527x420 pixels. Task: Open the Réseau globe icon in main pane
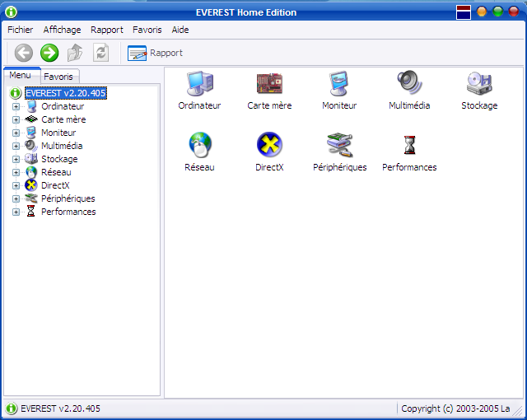click(x=200, y=145)
